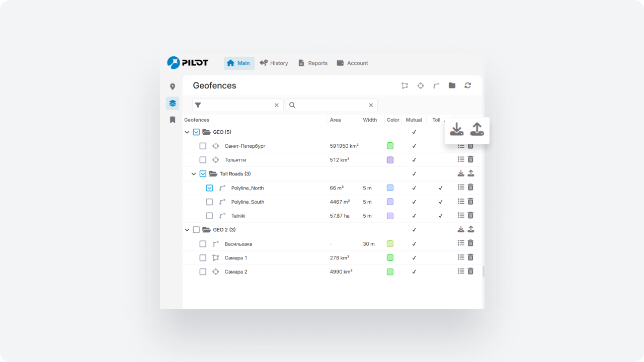Open the bookmark panel in sidebar
The image size is (644, 362).
click(x=173, y=120)
